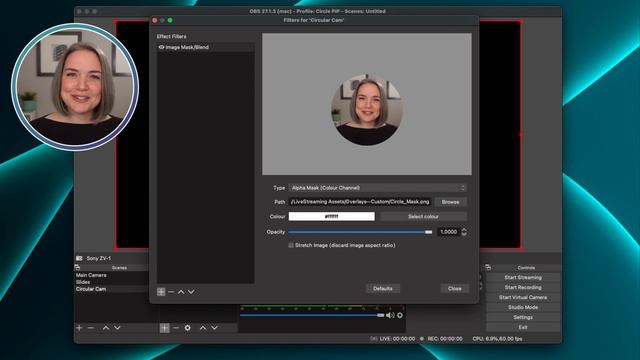This screenshot has width=640, height=360.
Task: Move effect filter up in Filters dialog
Action: [181, 292]
